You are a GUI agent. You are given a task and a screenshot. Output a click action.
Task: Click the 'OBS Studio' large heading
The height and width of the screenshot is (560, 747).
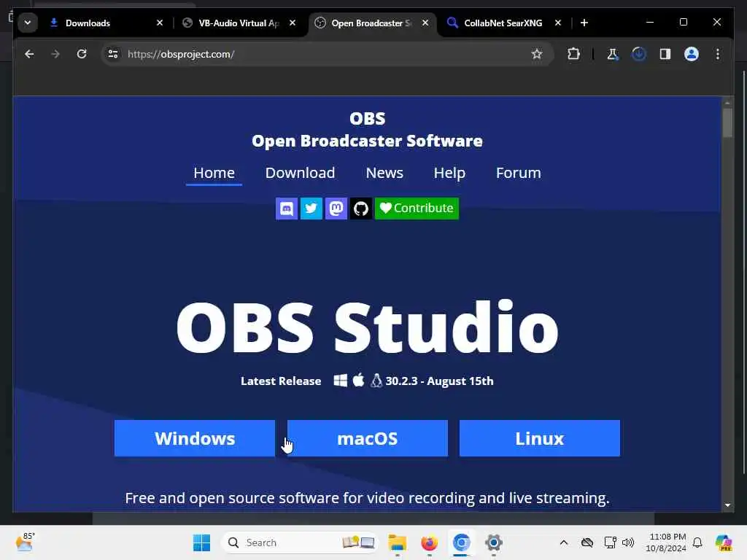[x=368, y=327]
